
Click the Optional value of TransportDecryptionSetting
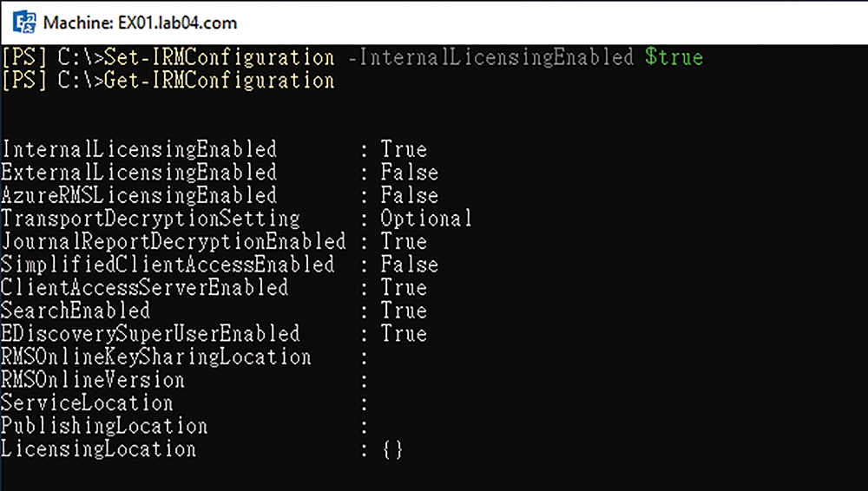[426, 219]
